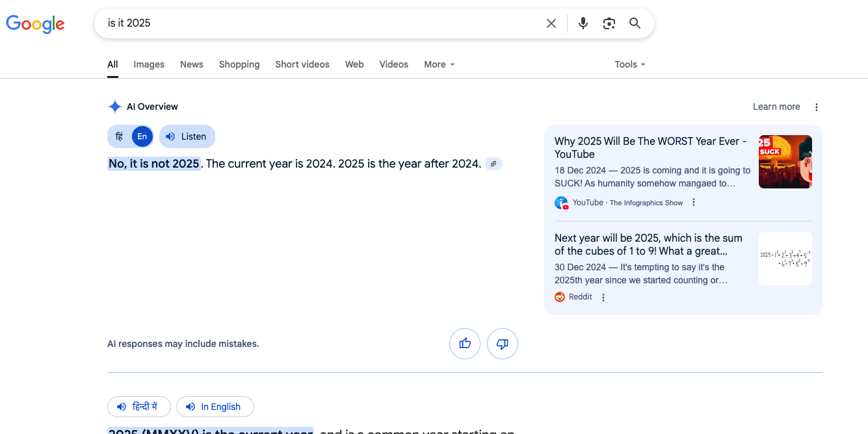
Task: Play the AI Overview with Listen button
Action: (x=187, y=136)
